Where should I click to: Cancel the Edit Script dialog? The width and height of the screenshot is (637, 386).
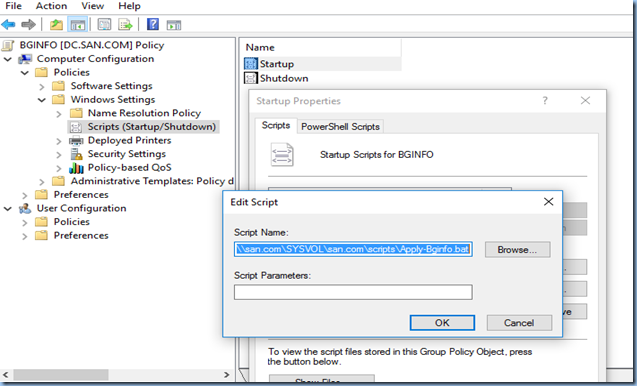click(519, 323)
